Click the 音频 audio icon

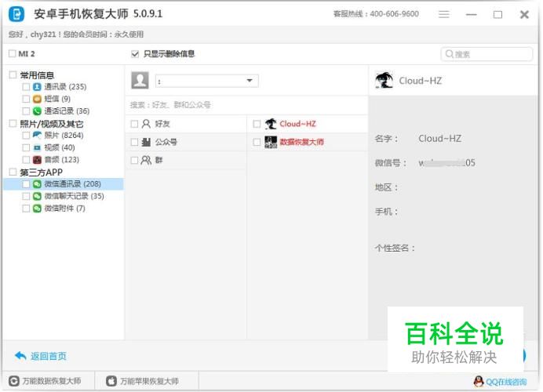[x=37, y=160]
